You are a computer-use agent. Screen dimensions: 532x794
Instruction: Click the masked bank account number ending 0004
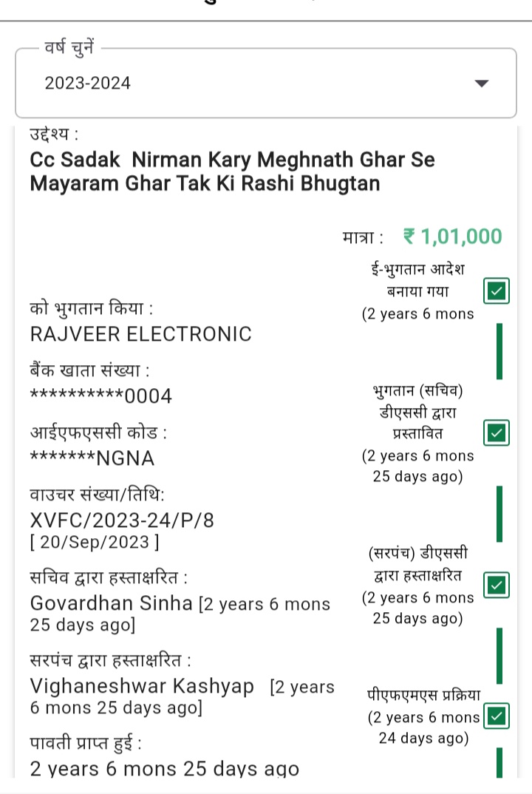click(x=100, y=397)
